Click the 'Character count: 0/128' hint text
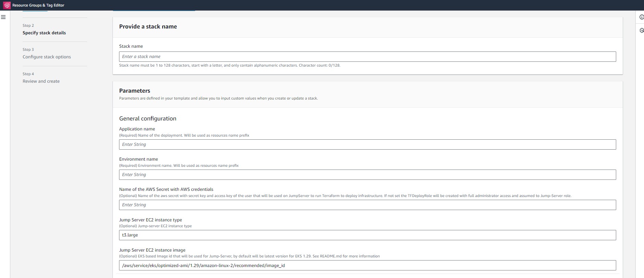644x278 pixels. pos(319,65)
